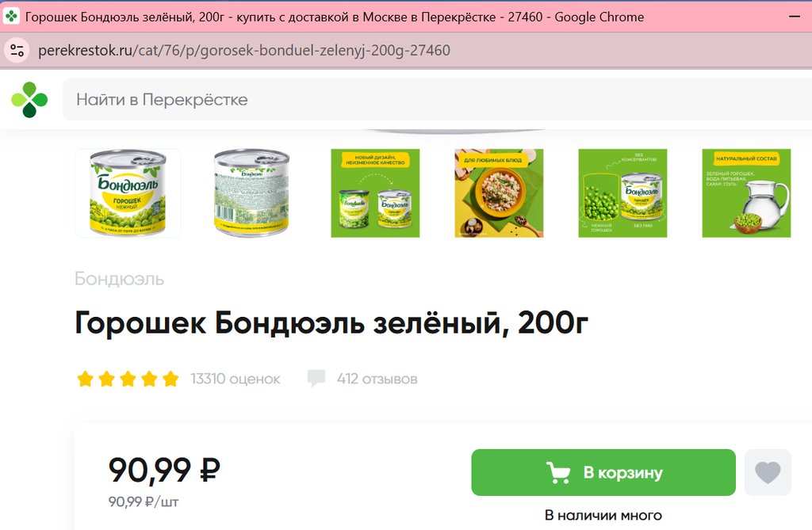Click the Perekrestok clover logo

[29, 99]
